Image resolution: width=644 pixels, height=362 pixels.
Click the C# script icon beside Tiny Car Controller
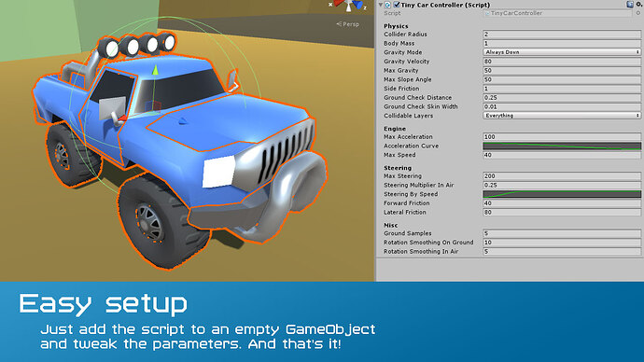pos(387,5)
